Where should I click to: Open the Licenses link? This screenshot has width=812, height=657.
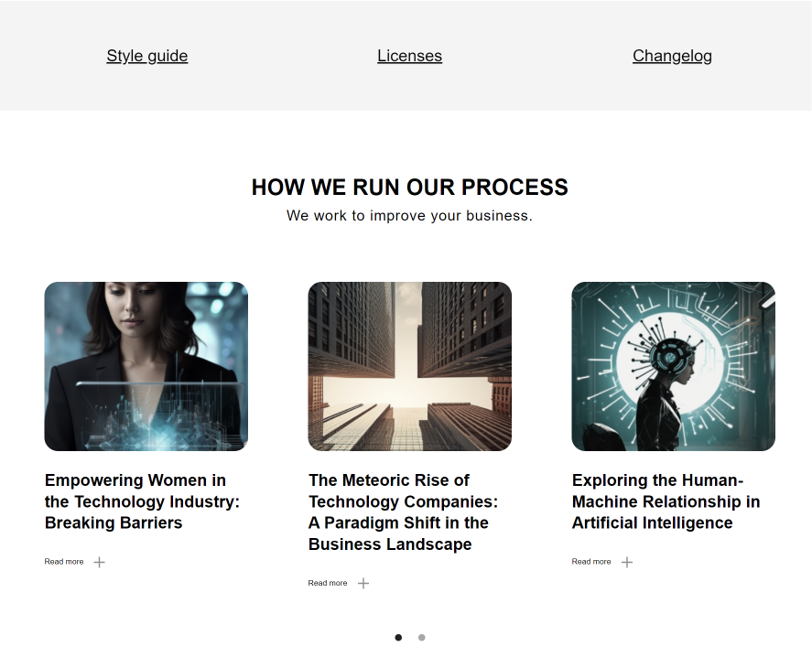tap(409, 56)
